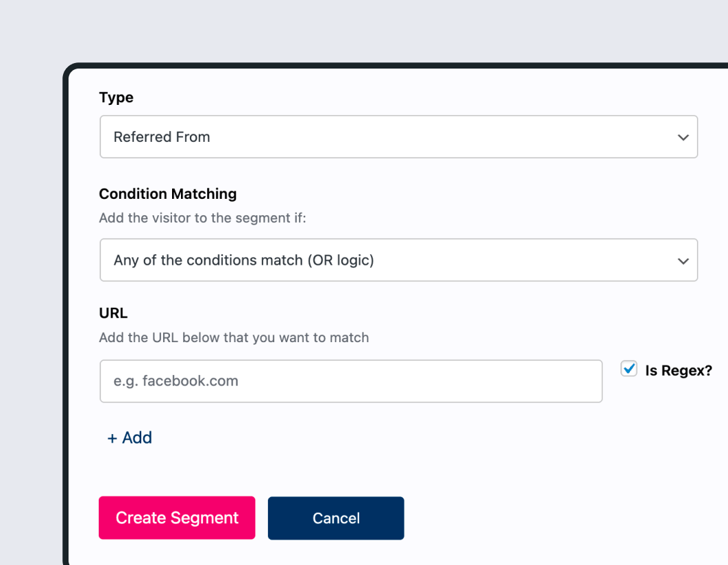Click the Add link to add another URL

pos(130,437)
